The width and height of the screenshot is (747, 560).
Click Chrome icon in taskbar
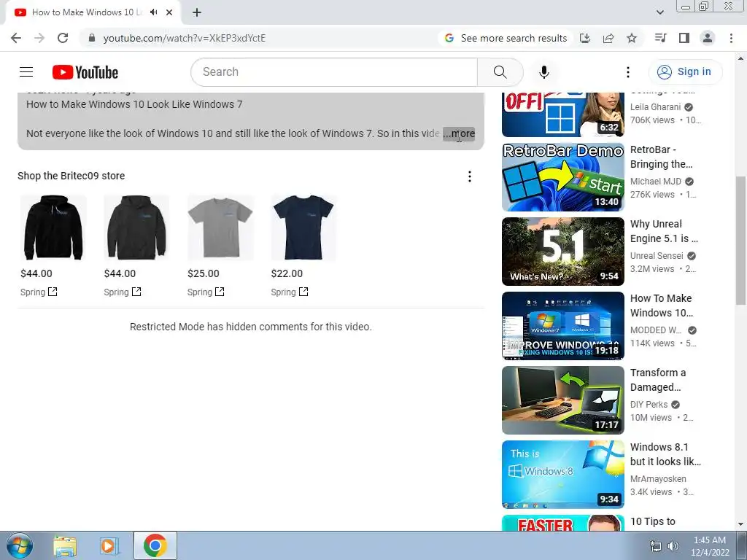point(155,545)
